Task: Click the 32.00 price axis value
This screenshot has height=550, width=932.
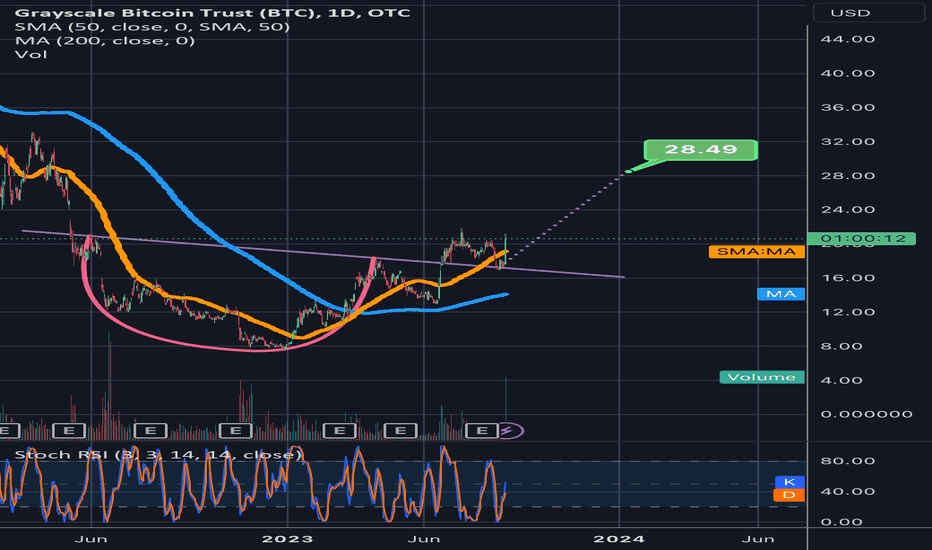Action: (848, 142)
